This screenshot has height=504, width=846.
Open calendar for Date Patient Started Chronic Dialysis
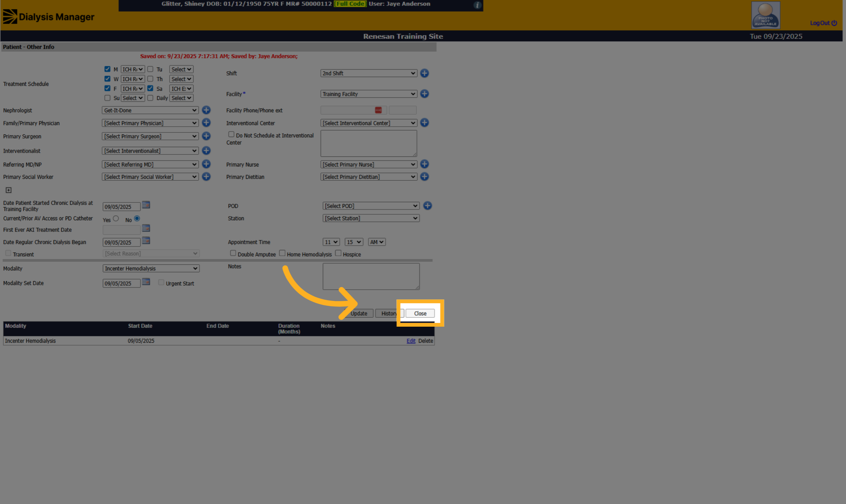pos(146,205)
